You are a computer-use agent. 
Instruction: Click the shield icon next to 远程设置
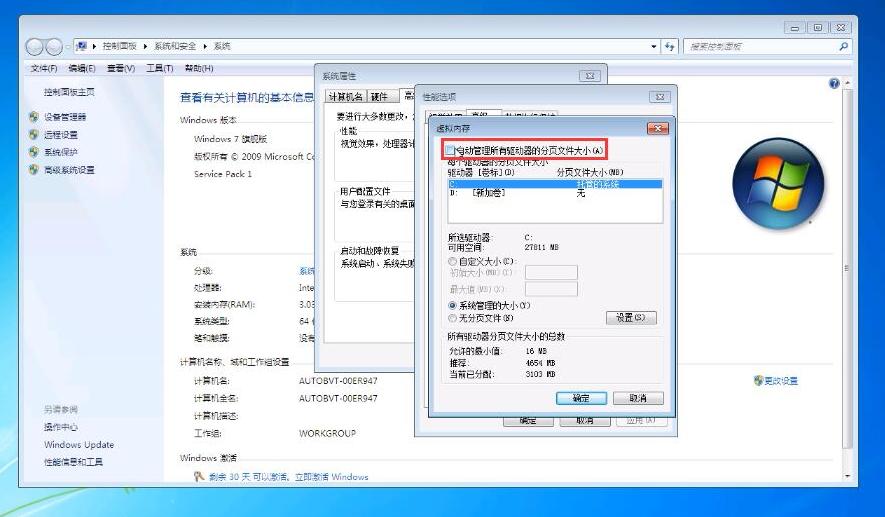click(x=34, y=134)
